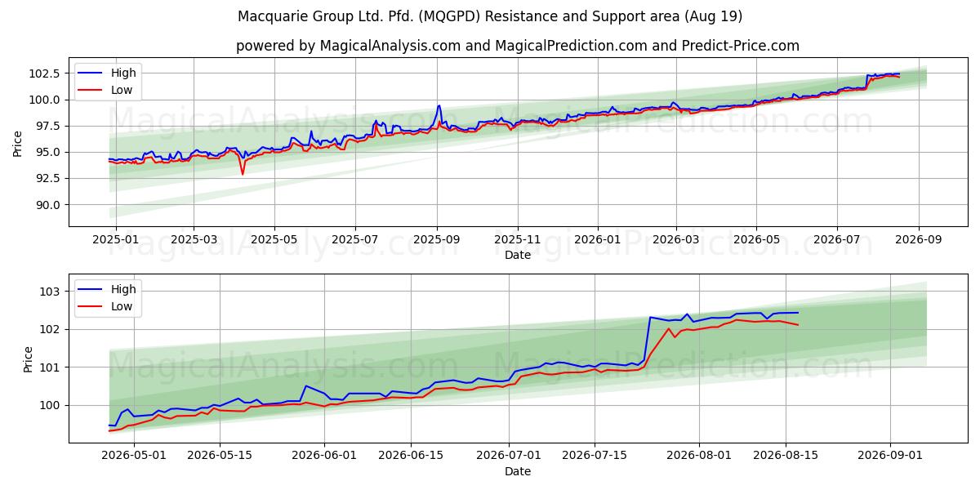980x490 pixels.
Task: Click the 2025-01 date tick label
Action: tap(116, 239)
